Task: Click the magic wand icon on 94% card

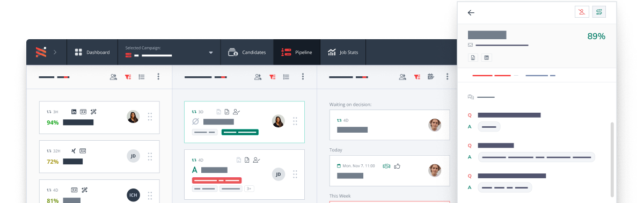Action: point(93,112)
